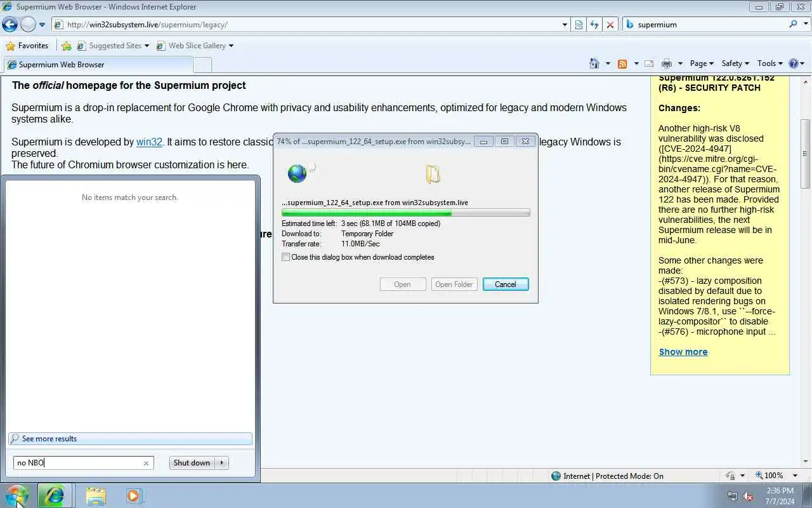Open Windows Explorer from the taskbar
812x508 pixels.
pos(95,496)
